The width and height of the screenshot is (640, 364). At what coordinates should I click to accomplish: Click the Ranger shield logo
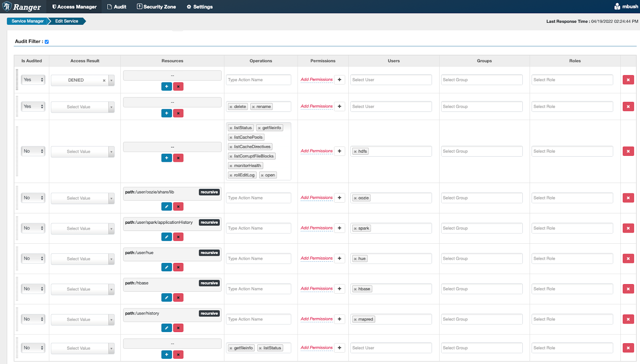[7, 6]
